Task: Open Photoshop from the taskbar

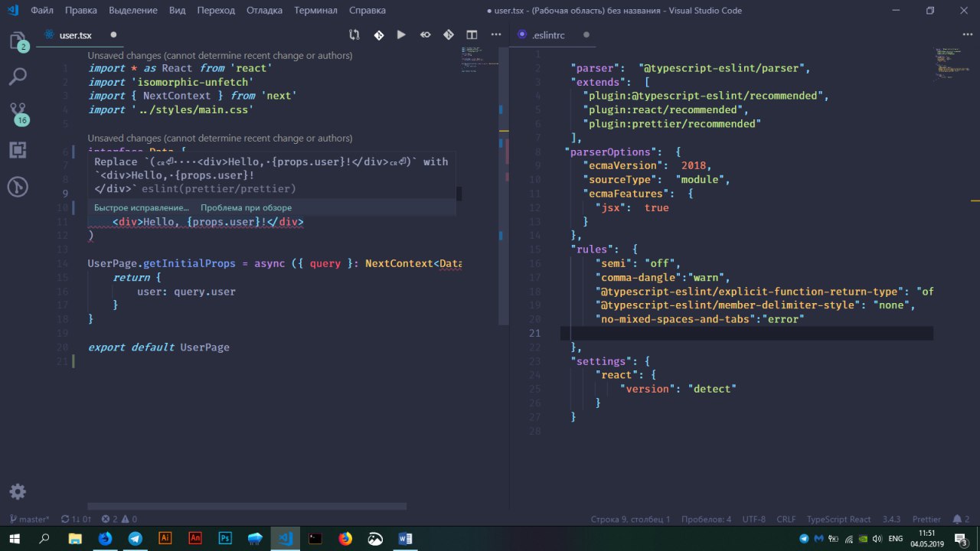Action: [x=225, y=539]
